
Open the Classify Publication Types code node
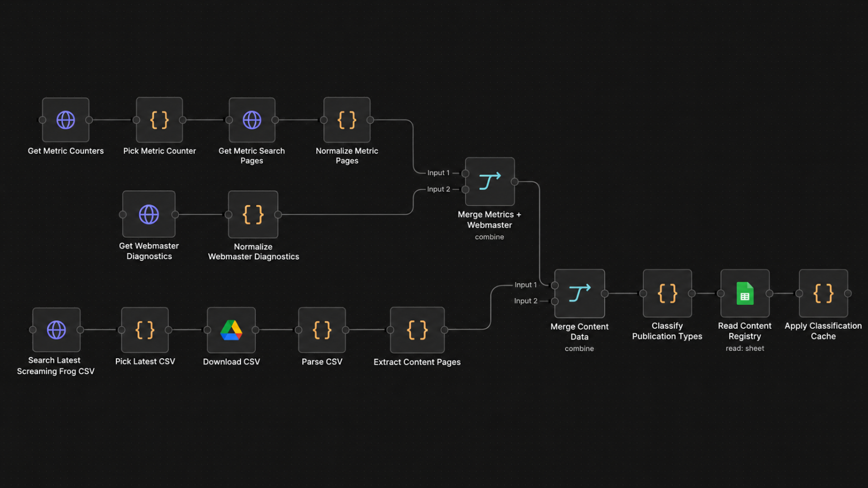click(x=667, y=293)
